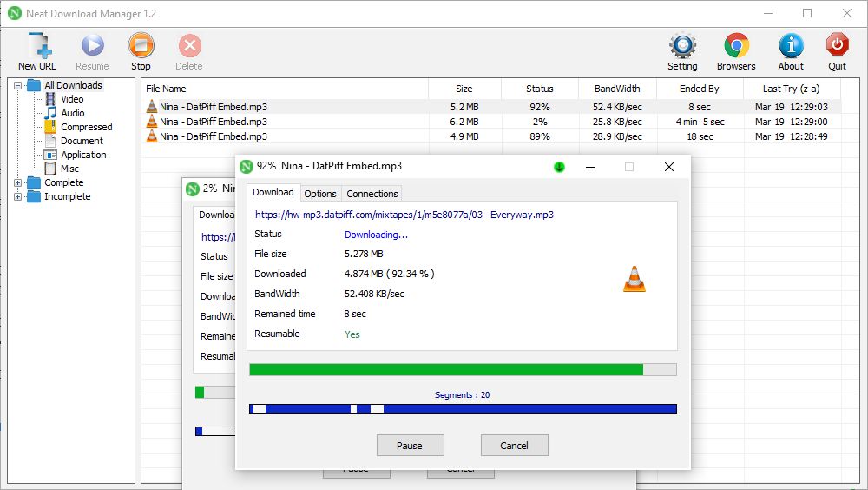Expand the Complete tree node
868x490 pixels.
pyautogui.click(x=17, y=182)
